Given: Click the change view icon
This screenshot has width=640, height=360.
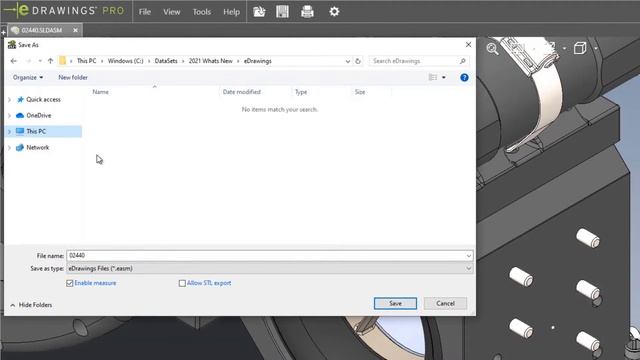Looking at the screenshot, I should [433, 77].
